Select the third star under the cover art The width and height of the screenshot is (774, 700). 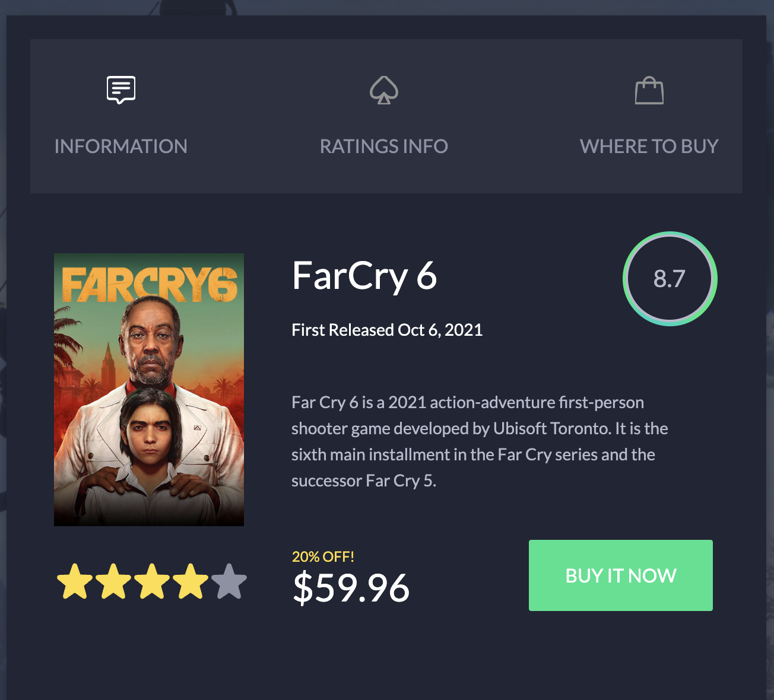click(x=152, y=582)
